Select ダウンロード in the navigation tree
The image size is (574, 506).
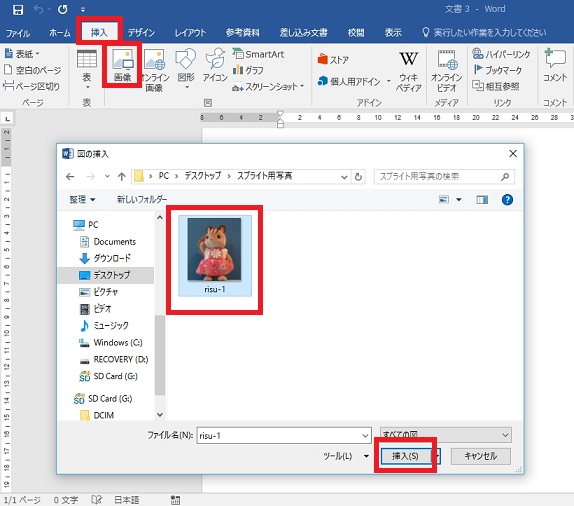[105, 258]
